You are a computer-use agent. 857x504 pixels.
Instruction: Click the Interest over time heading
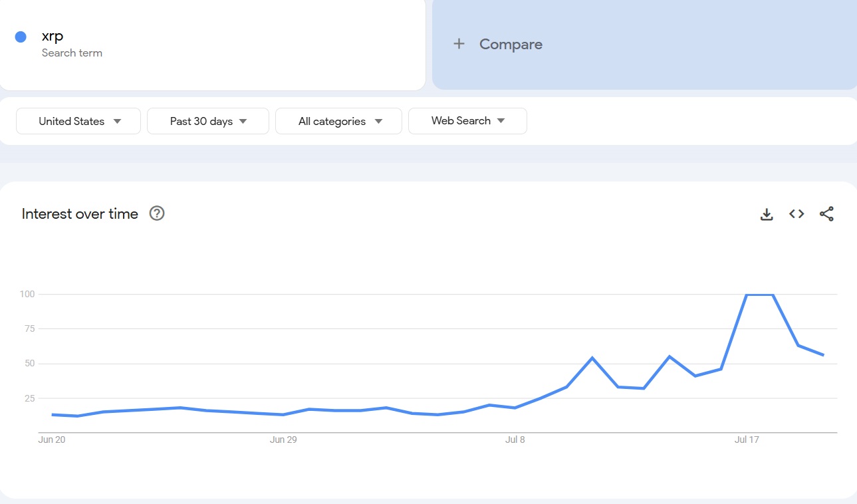pyautogui.click(x=80, y=214)
